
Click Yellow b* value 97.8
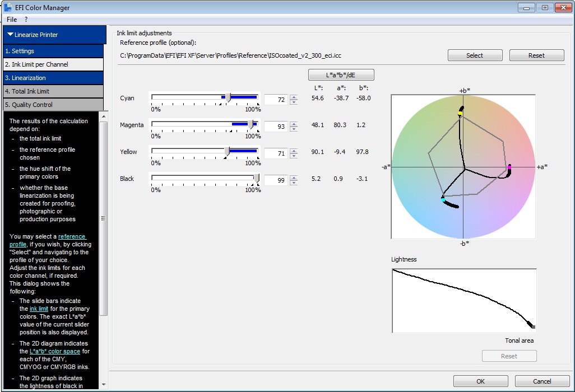point(362,152)
